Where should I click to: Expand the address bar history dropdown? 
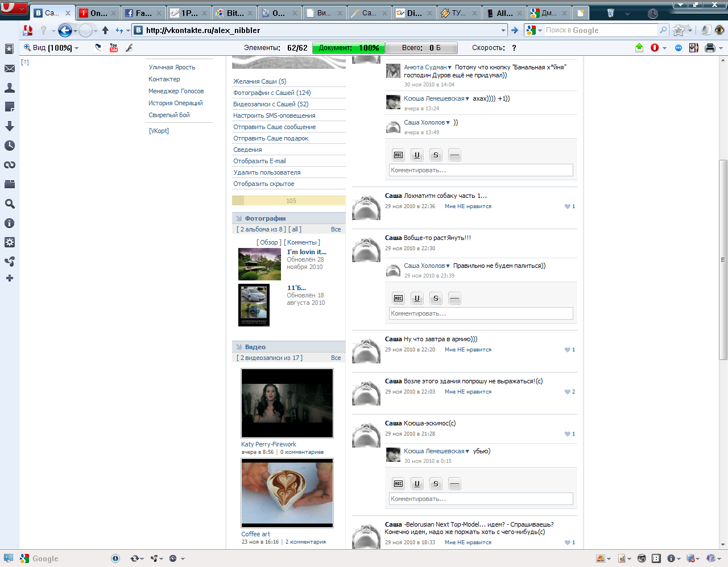click(503, 30)
